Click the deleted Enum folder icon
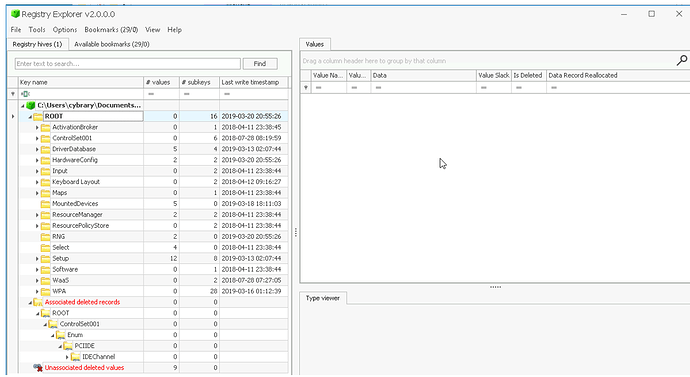 [60, 335]
